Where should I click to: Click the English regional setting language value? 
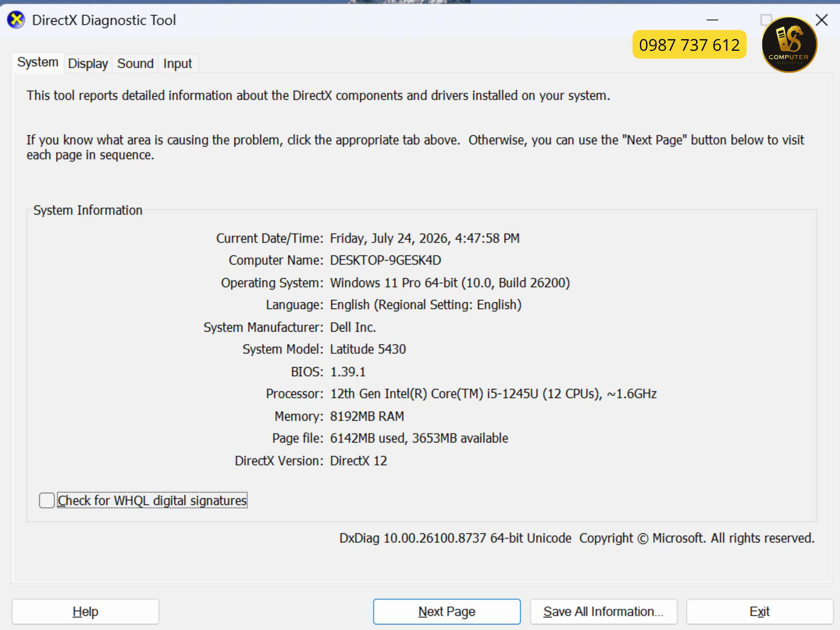click(x=425, y=304)
